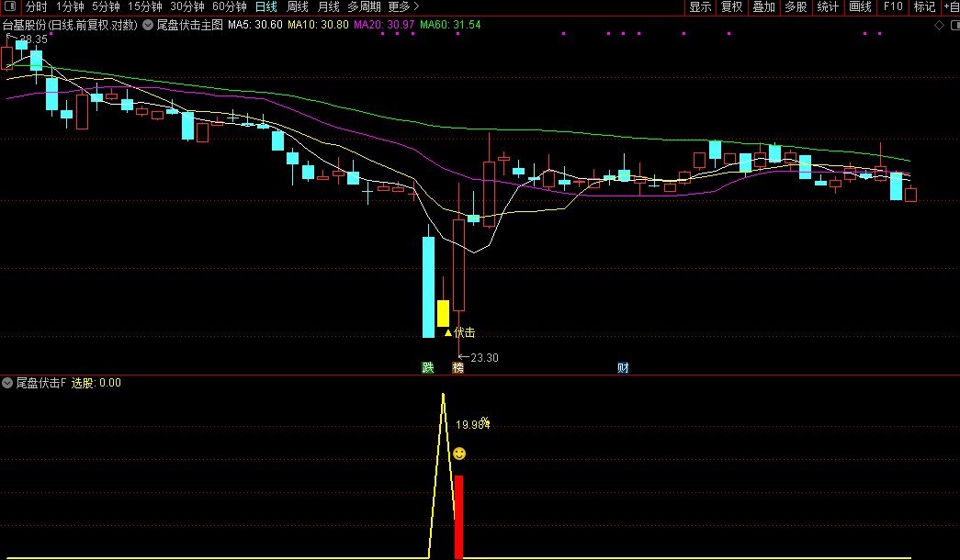Open the 叠加 overlay menu
Viewport: 960px width, 560px height.
(764, 6)
